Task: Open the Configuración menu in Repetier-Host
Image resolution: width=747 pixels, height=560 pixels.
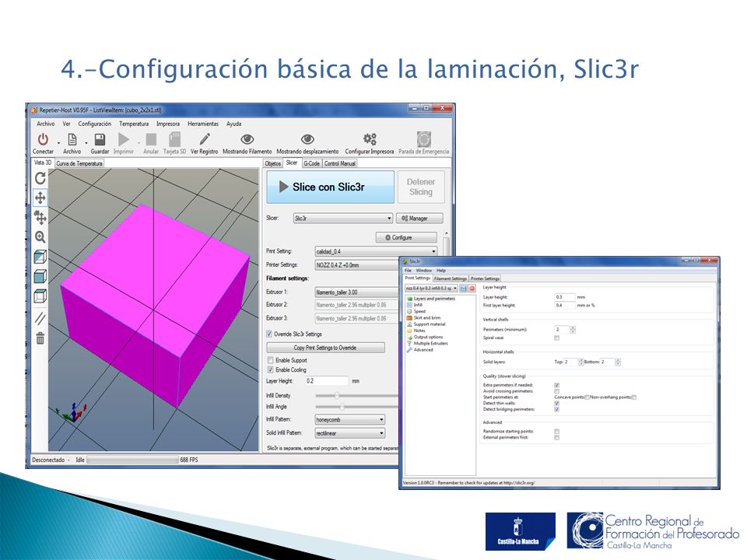Action: [94, 124]
